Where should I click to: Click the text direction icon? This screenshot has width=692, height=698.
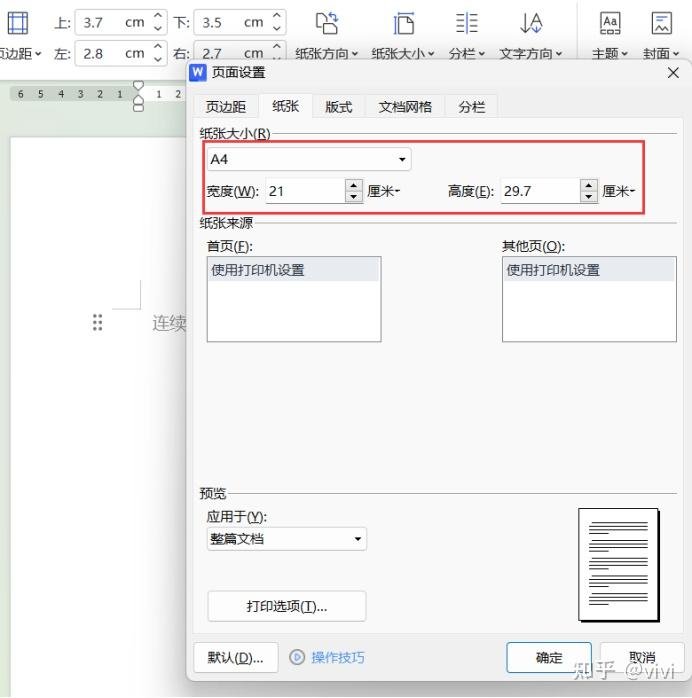point(531,24)
